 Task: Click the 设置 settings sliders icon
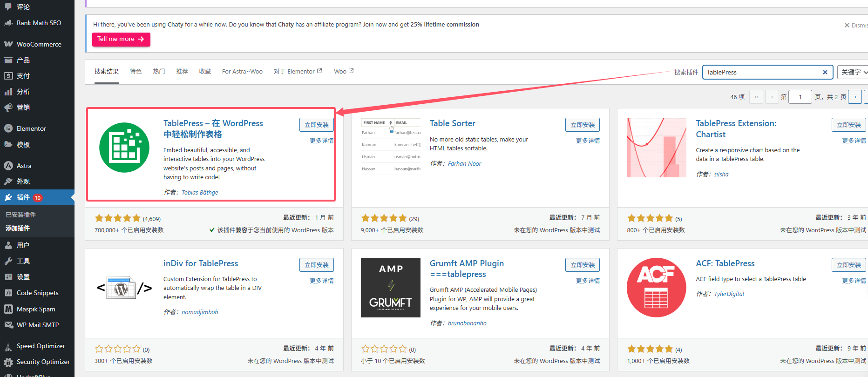point(8,277)
